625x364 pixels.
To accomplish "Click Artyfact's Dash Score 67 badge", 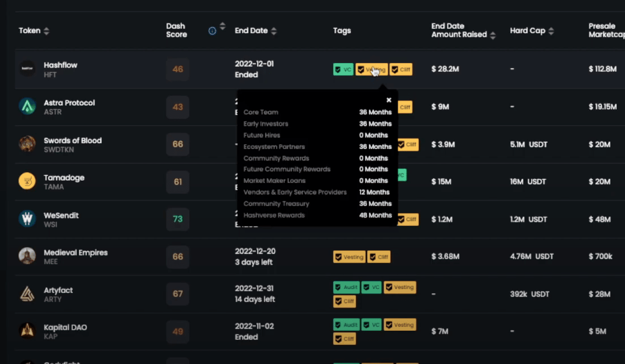I will point(178,294).
